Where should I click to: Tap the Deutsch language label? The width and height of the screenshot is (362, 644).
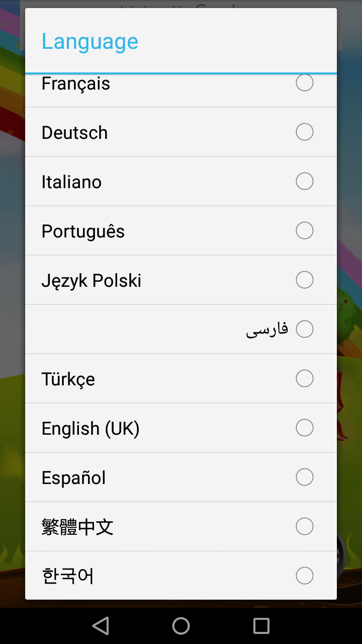coord(74,133)
